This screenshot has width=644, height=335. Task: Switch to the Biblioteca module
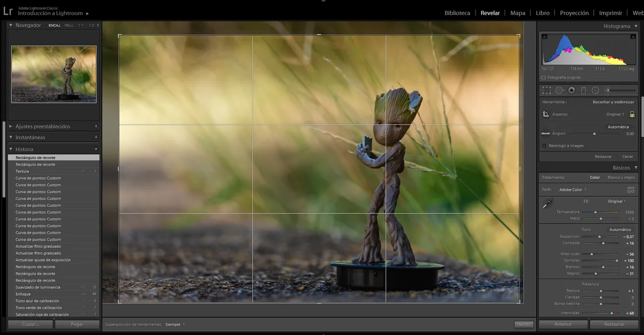pyautogui.click(x=457, y=13)
